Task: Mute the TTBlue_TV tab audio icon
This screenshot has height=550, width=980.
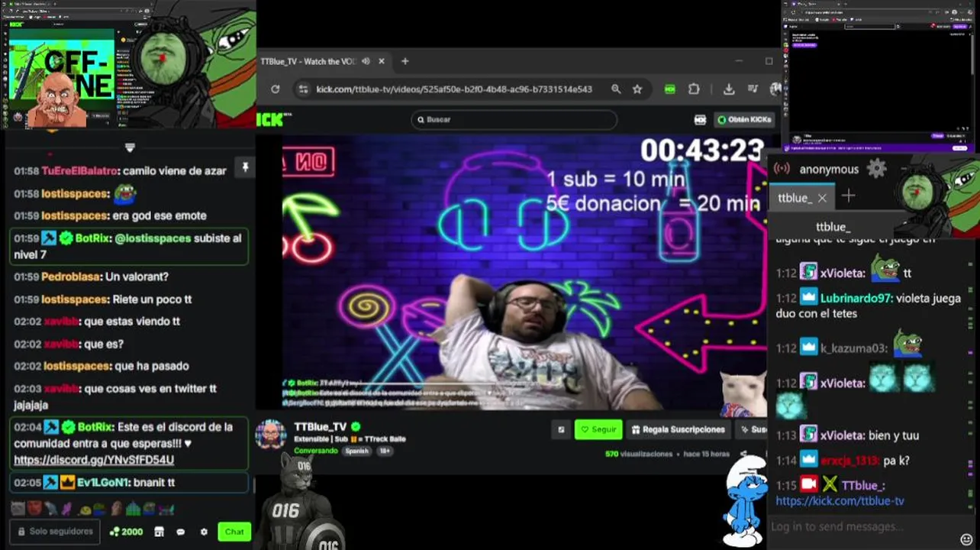Action: (366, 61)
